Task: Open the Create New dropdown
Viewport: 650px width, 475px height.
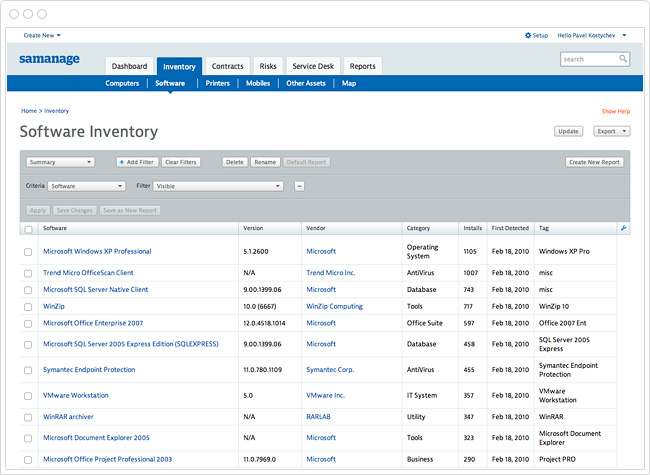Action: pyautogui.click(x=42, y=35)
